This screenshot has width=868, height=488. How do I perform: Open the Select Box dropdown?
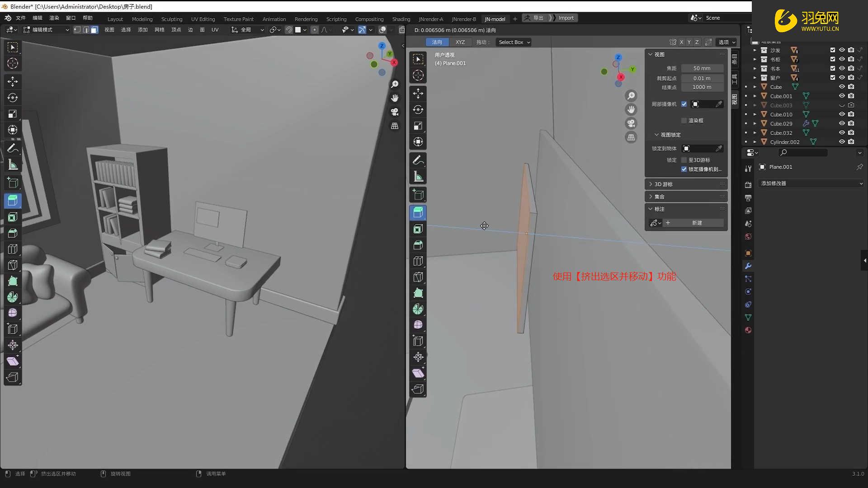point(513,42)
